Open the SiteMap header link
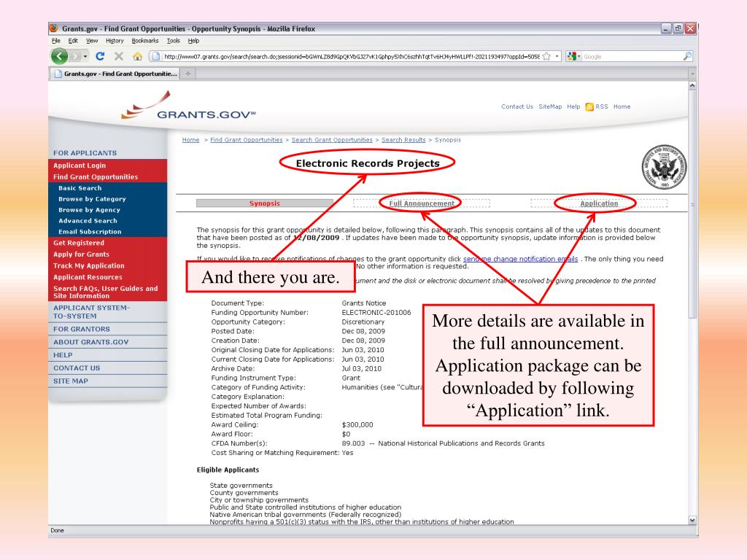This screenshot has width=747, height=560. click(550, 106)
